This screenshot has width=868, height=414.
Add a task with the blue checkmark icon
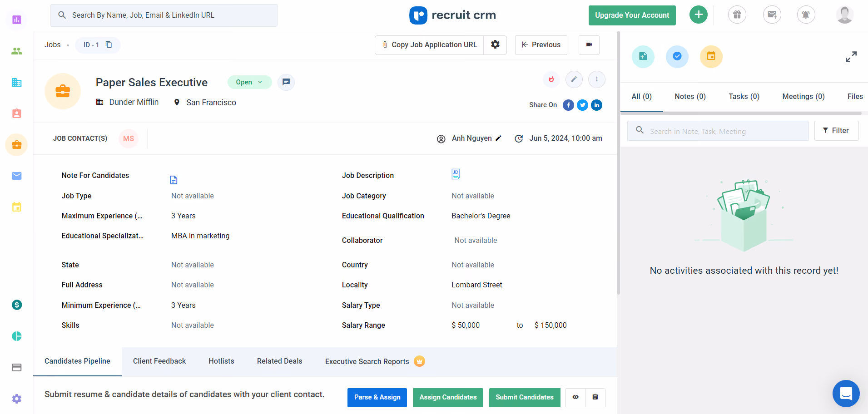coord(677,56)
